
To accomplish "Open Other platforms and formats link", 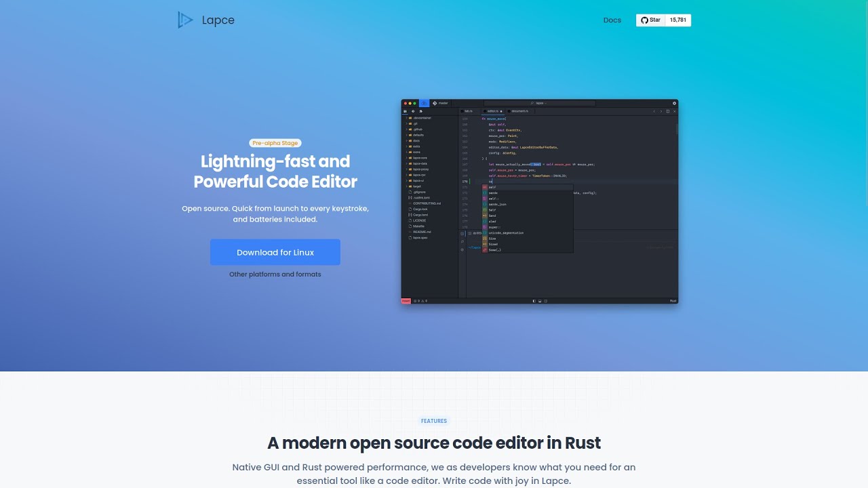I will 275,274.
